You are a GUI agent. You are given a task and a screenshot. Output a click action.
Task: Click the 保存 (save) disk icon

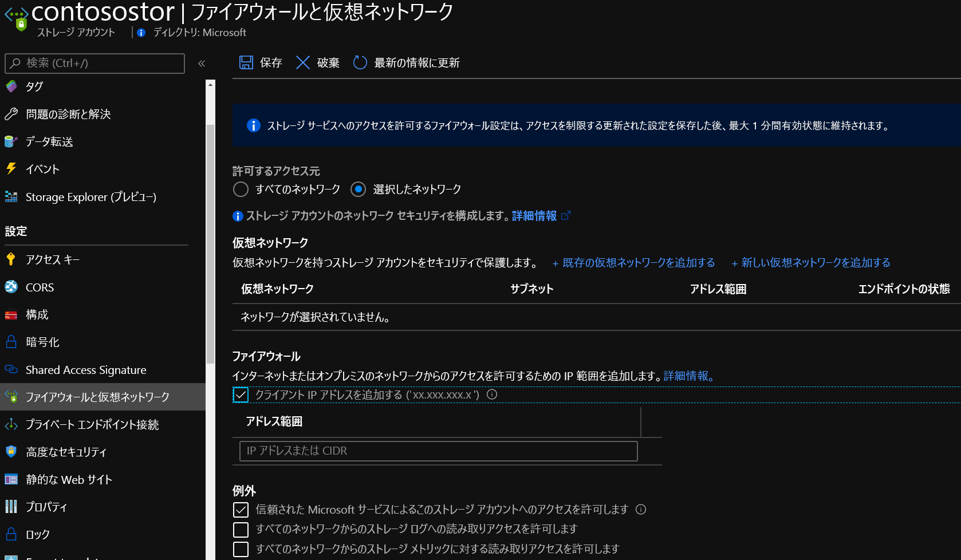click(x=246, y=62)
